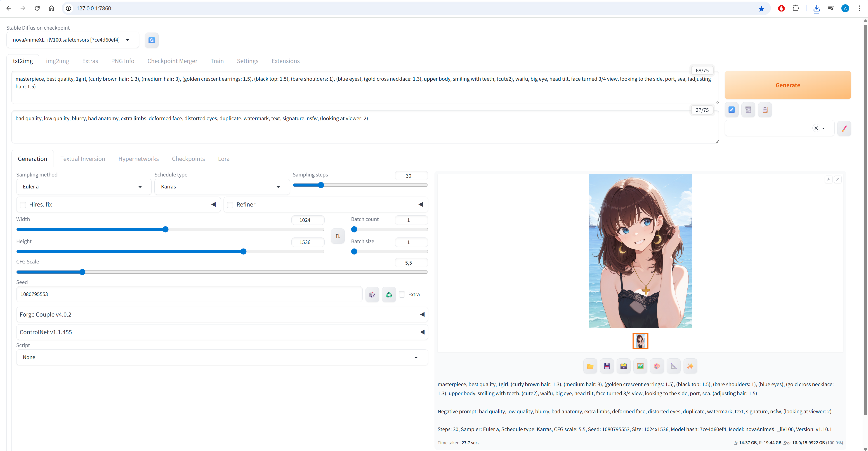Click the clear prompt trash icon
The image size is (868, 451).
click(x=748, y=110)
